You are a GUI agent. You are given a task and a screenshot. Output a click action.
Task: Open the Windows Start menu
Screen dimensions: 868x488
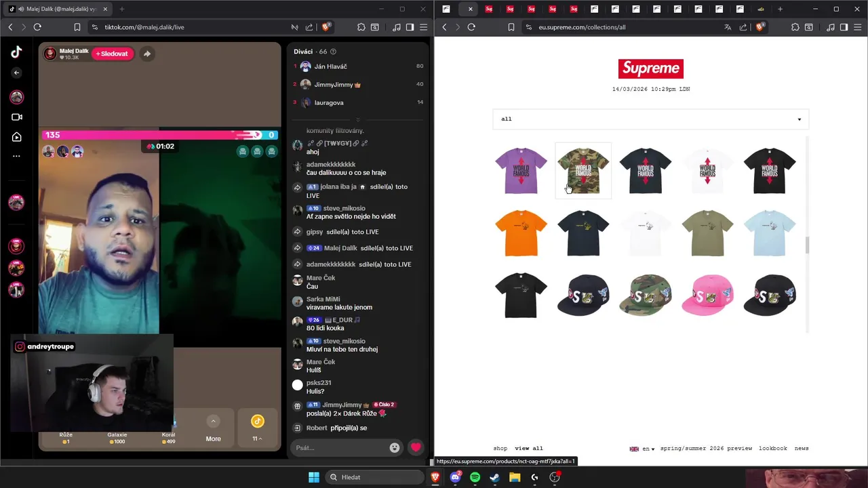(x=314, y=477)
